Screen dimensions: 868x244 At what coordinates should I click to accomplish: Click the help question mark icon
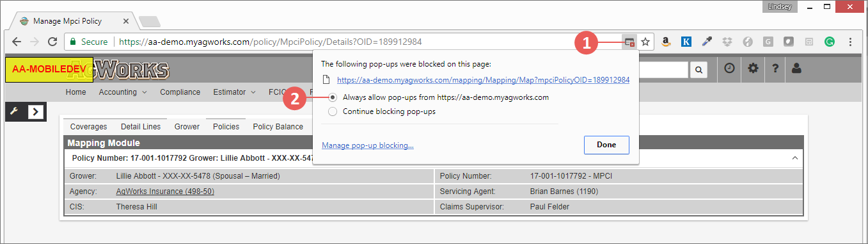point(775,69)
